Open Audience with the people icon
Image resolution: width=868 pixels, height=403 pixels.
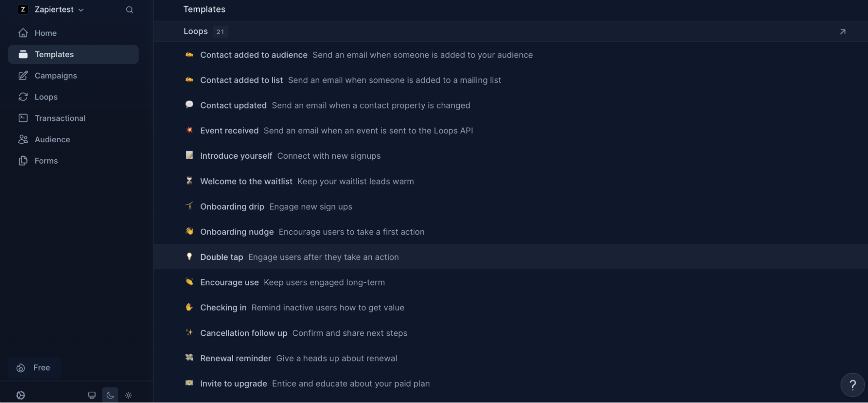click(x=23, y=139)
